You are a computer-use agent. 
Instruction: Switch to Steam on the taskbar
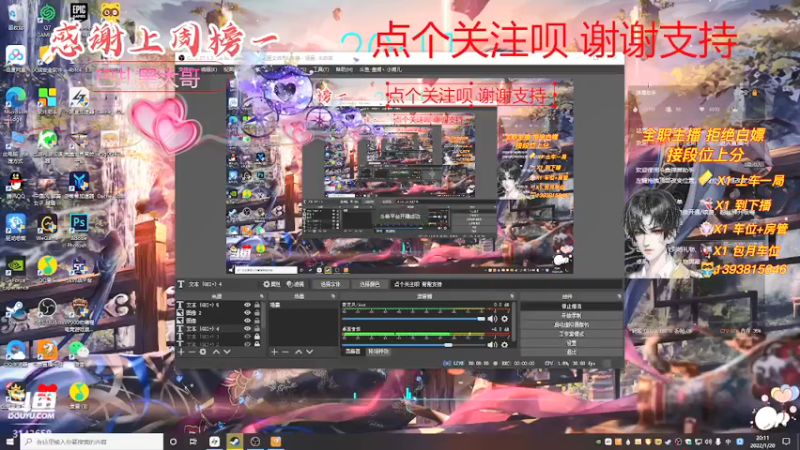pos(235,441)
